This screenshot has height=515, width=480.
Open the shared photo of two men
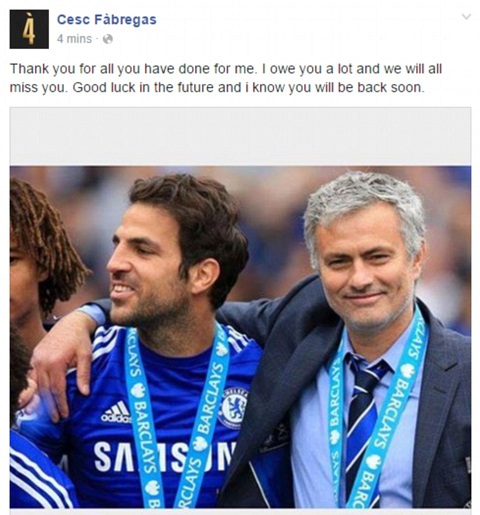(240, 337)
